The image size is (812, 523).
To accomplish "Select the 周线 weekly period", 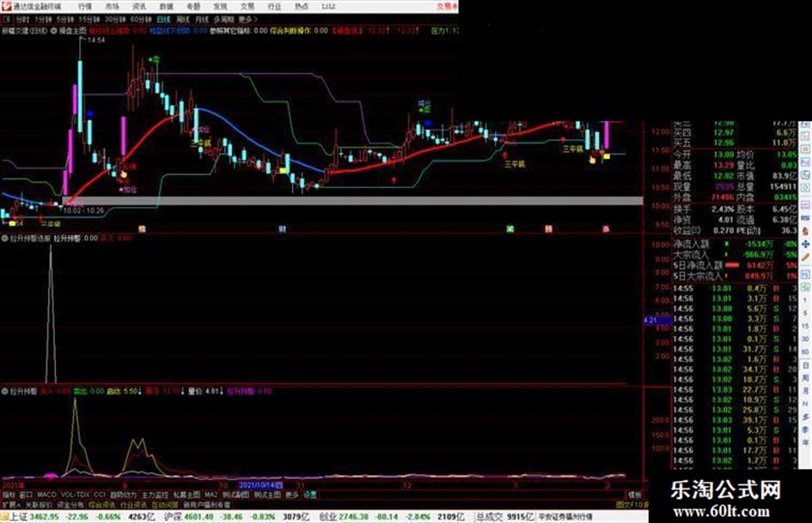I will tap(183, 20).
